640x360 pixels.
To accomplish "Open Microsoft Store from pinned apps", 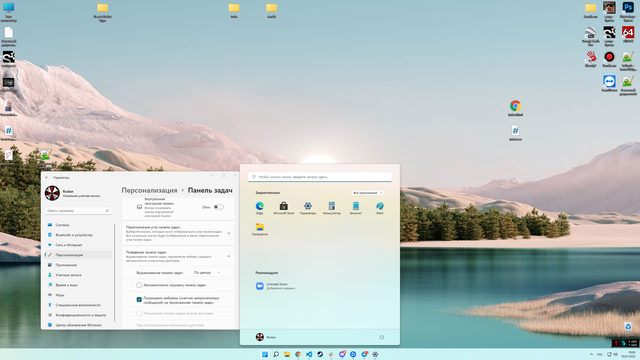I will coord(284,208).
